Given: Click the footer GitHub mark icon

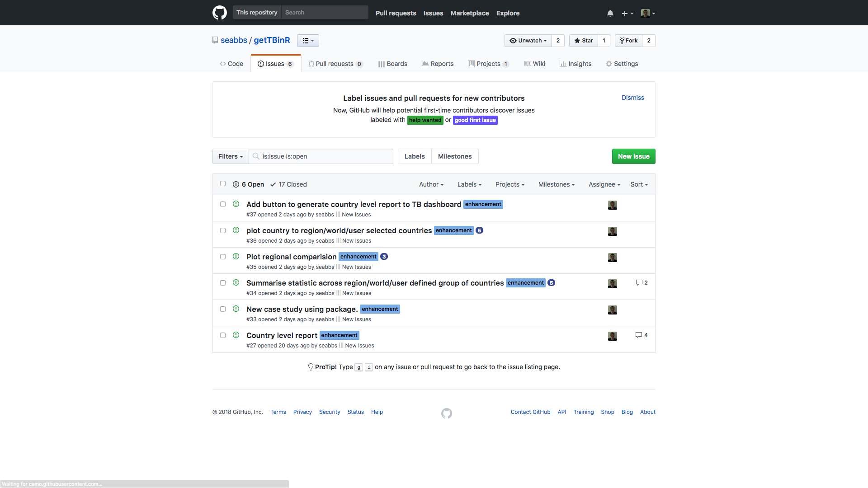Looking at the screenshot, I should [447, 413].
